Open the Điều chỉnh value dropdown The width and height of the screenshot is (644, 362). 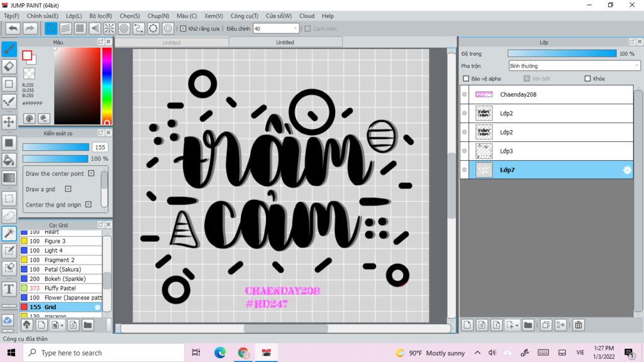tap(295, 29)
